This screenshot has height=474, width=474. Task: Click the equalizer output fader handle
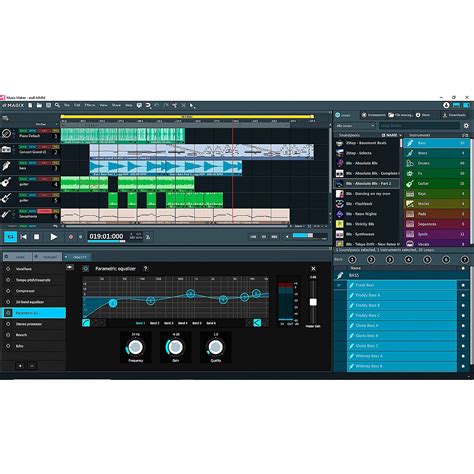pos(313,302)
